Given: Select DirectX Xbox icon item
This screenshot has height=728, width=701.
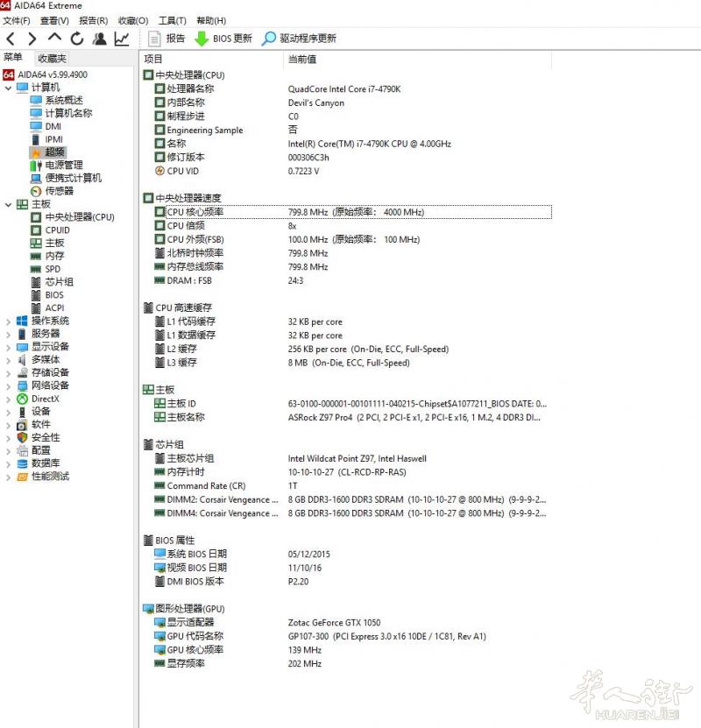Looking at the screenshot, I should tap(38, 399).
